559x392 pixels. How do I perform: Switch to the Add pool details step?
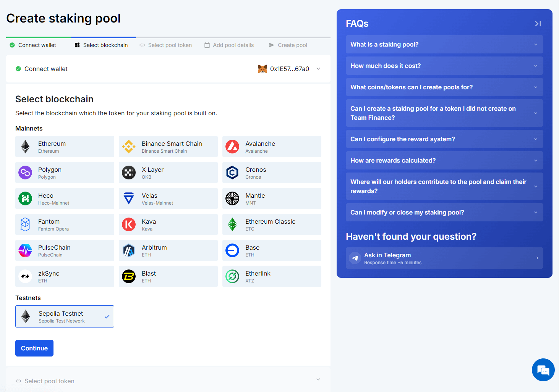pos(229,45)
